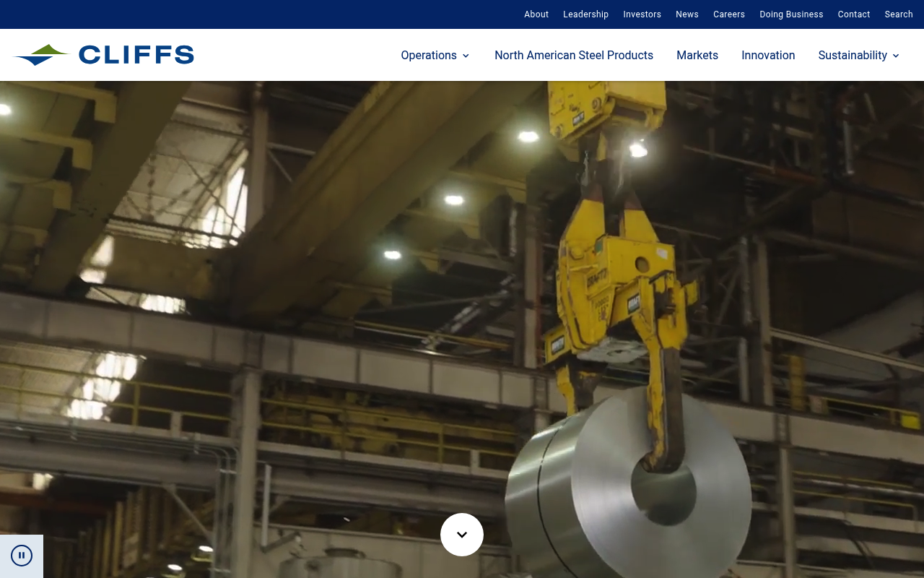
Task: Expand the Operations dropdown chevron
Action: coord(466,56)
